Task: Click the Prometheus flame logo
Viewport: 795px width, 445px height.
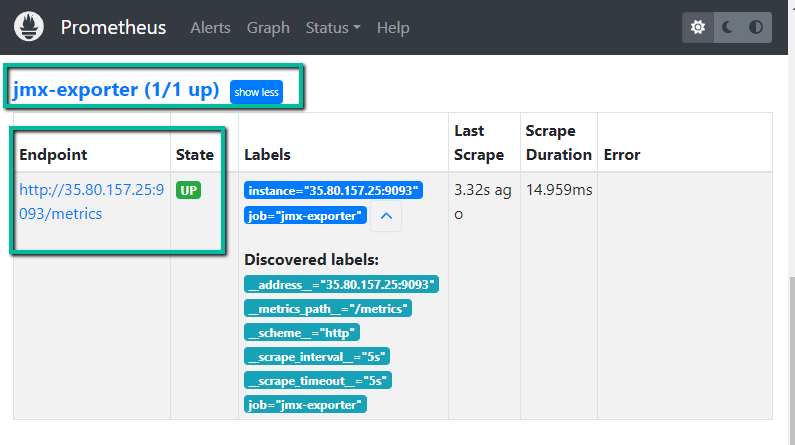Action: pos(29,26)
